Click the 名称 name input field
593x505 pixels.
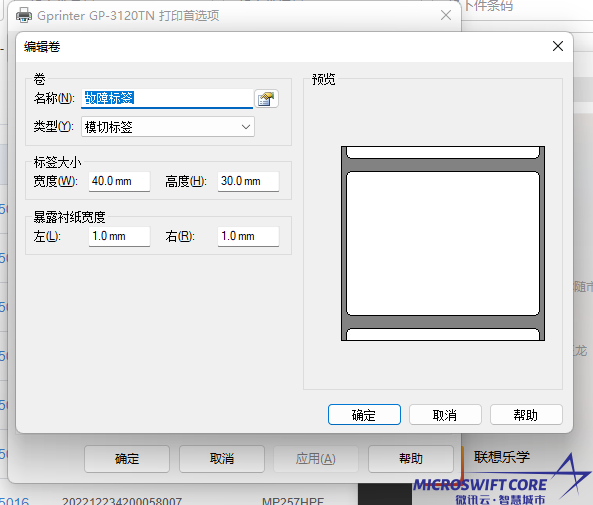click(x=167, y=99)
